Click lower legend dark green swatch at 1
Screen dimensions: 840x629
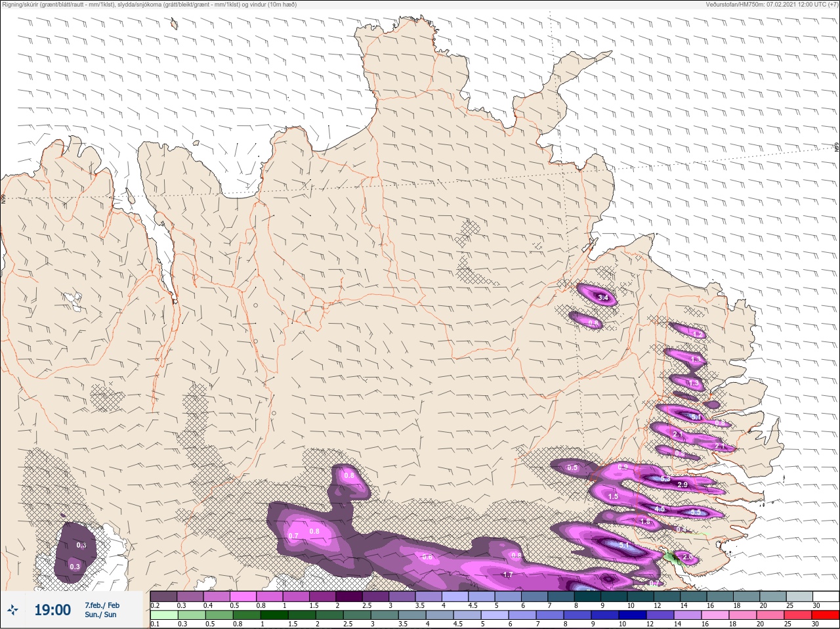pyautogui.click(x=273, y=615)
